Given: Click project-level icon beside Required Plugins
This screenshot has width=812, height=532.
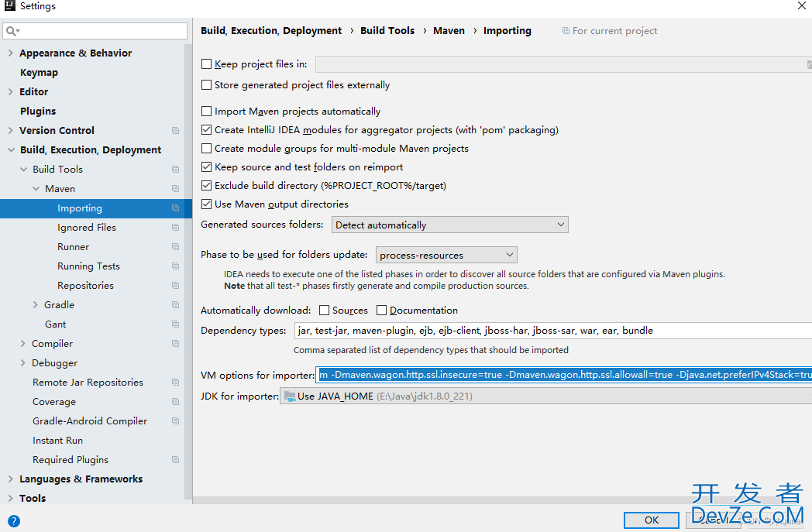Looking at the screenshot, I should (176, 459).
